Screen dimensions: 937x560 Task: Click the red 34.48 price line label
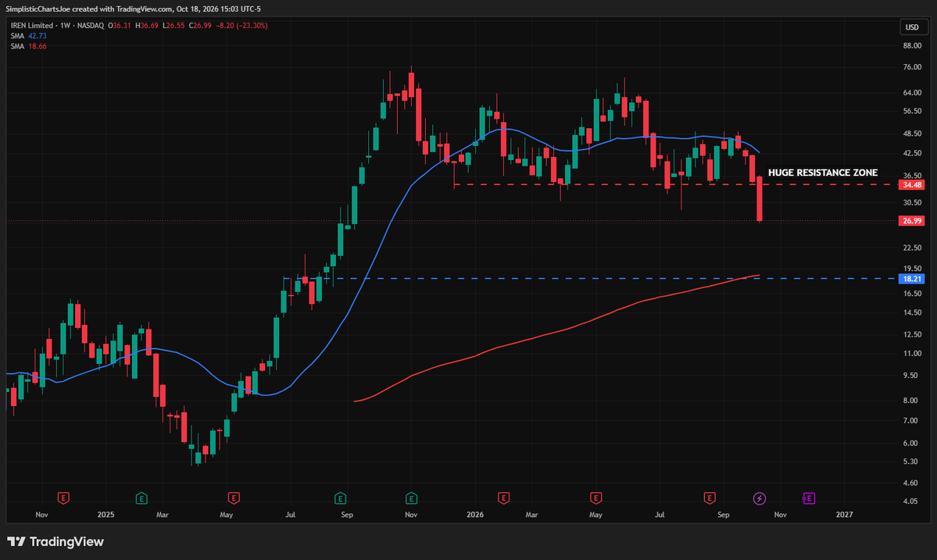point(912,185)
